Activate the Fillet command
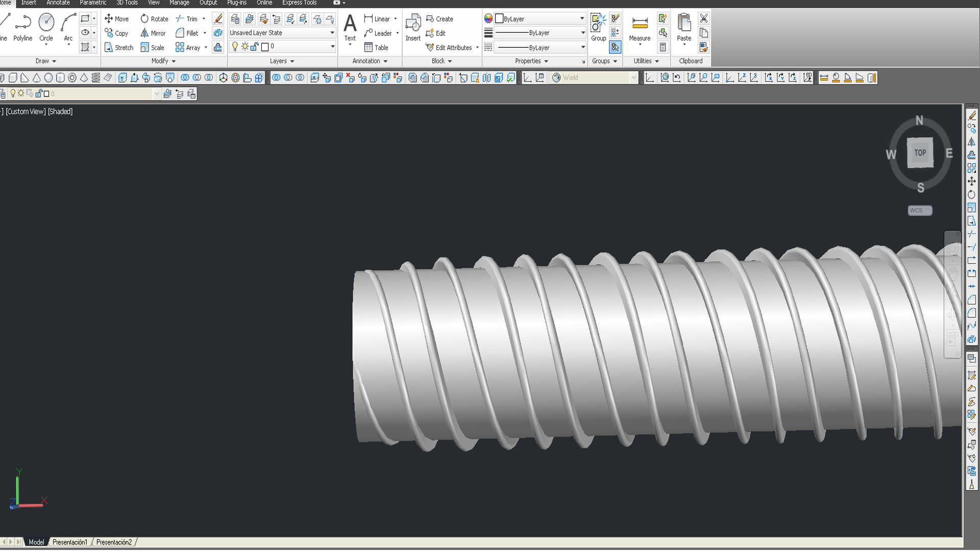The width and height of the screenshot is (980, 551). coord(187,33)
